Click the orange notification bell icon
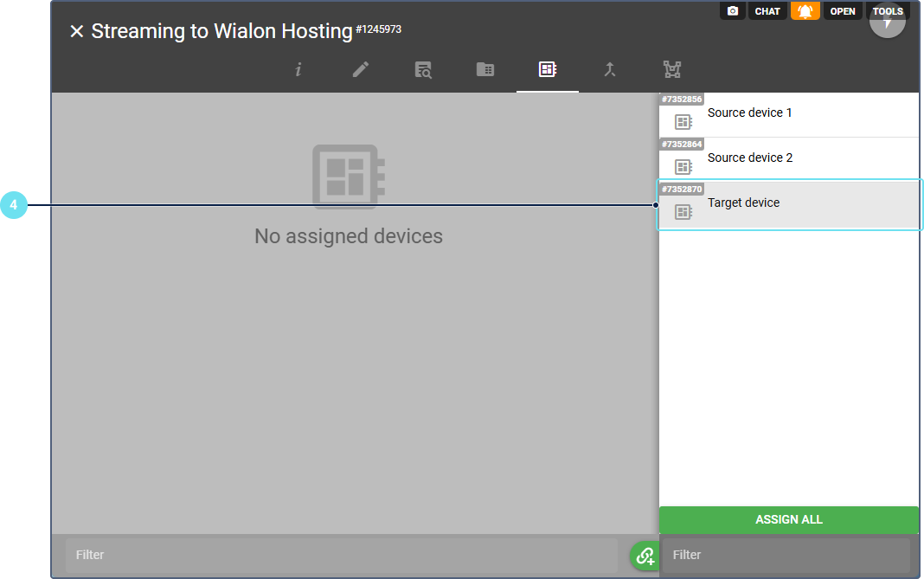This screenshot has width=924, height=579. click(805, 11)
